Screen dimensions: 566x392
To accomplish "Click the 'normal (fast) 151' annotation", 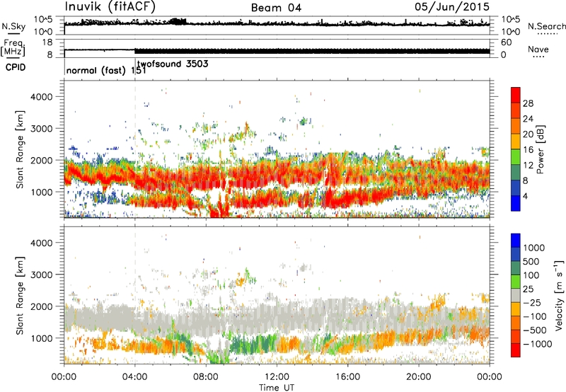I will point(106,70).
